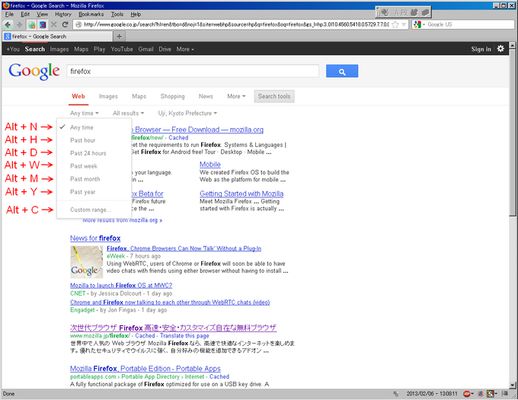Click the Search tools button

click(274, 96)
